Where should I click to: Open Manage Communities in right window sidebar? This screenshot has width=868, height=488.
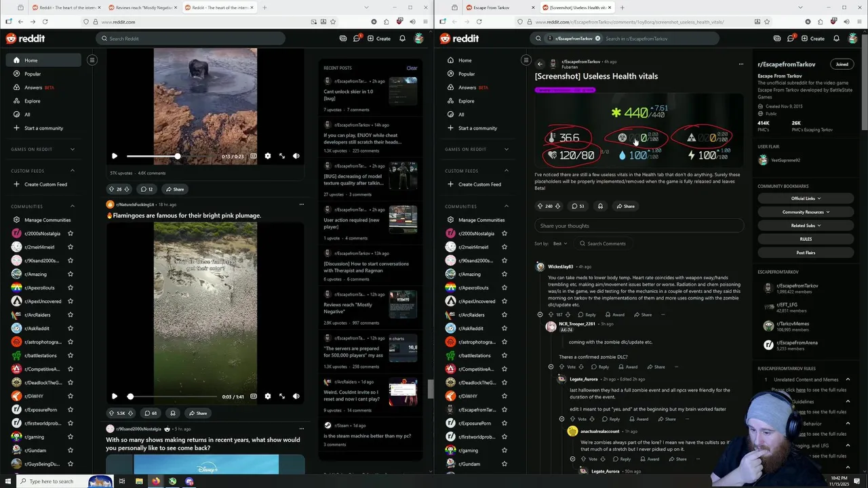(x=475, y=220)
